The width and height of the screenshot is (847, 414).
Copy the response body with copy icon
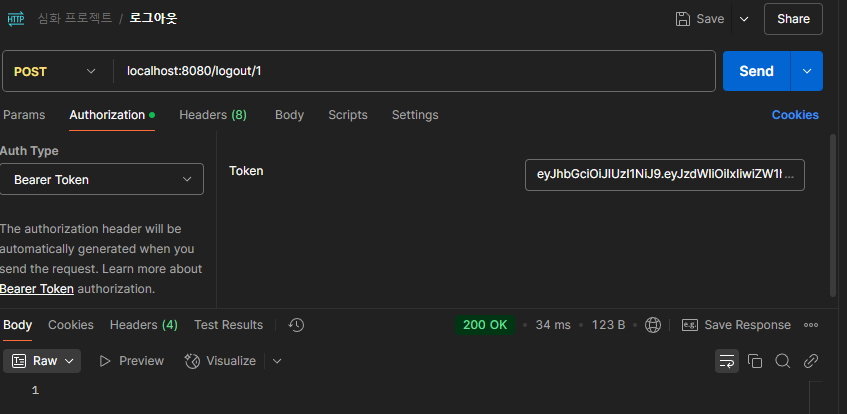point(755,361)
